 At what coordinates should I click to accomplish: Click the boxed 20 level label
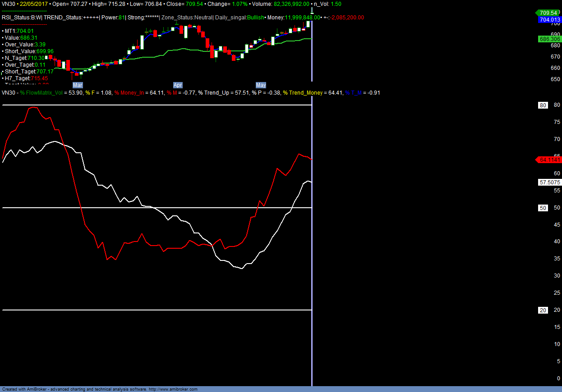[543, 310]
